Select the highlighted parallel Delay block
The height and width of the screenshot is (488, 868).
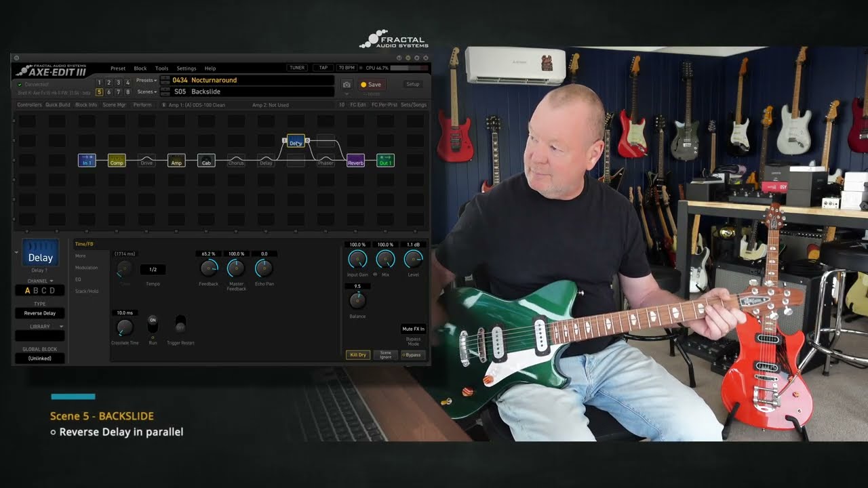pos(296,141)
